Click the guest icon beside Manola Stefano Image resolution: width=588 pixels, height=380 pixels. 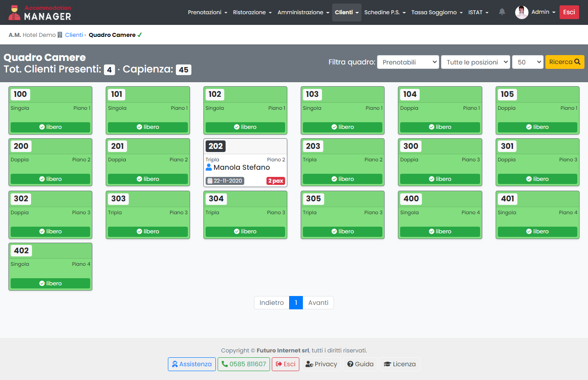pyautogui.click(x=209, y=168)
